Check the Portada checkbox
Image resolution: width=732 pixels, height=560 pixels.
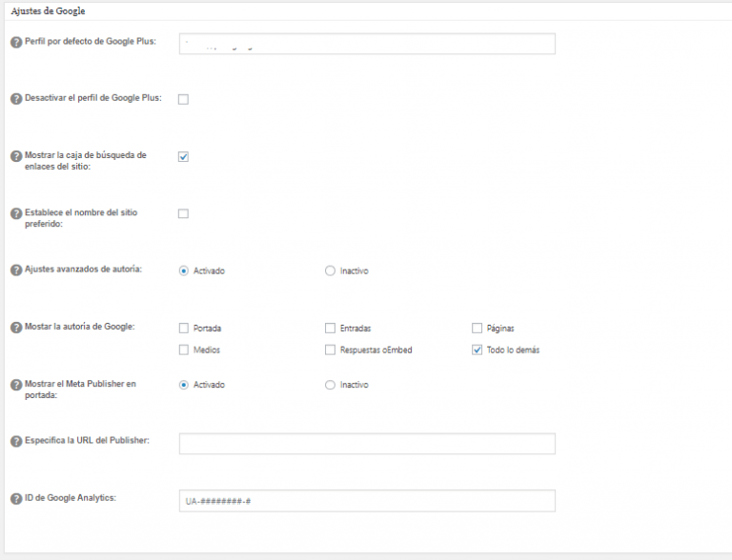tap(184, 329)
